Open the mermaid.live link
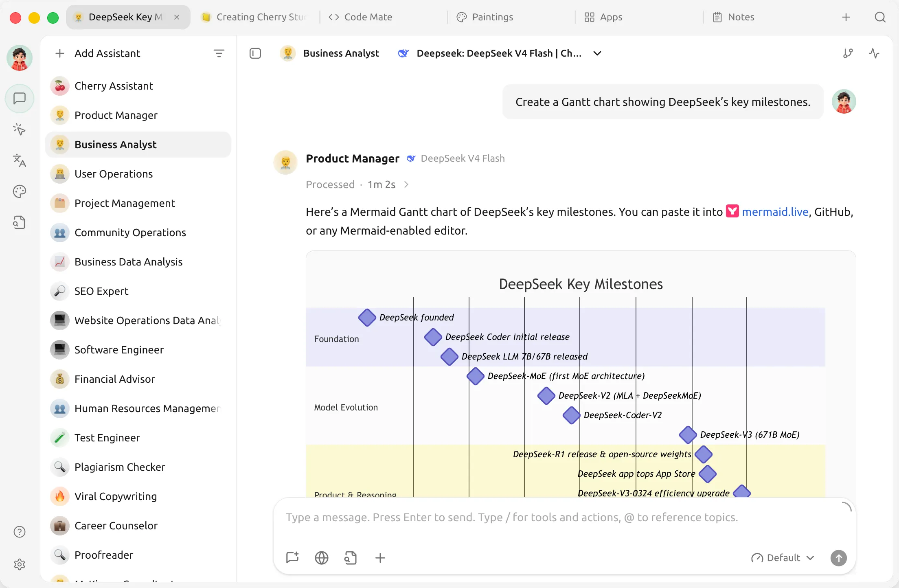Viewport: 899px width, 588px height. point(775,212)
